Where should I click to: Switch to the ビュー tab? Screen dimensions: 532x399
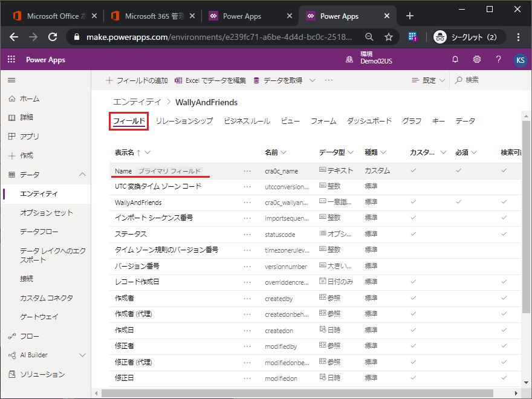[290, 121]
